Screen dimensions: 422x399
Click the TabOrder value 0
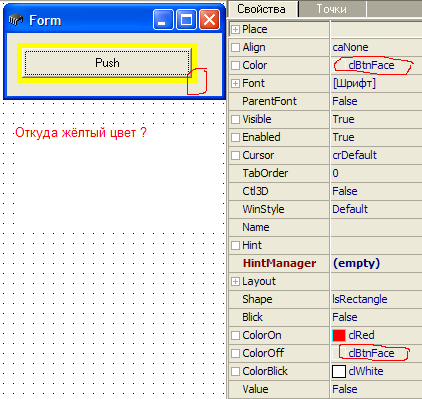(335, 173)
